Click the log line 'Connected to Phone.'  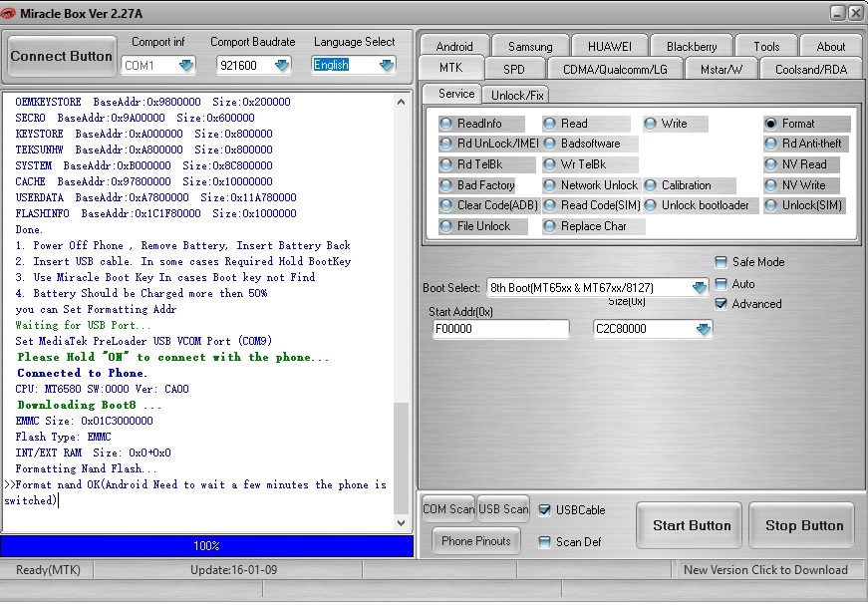point(82,373)
